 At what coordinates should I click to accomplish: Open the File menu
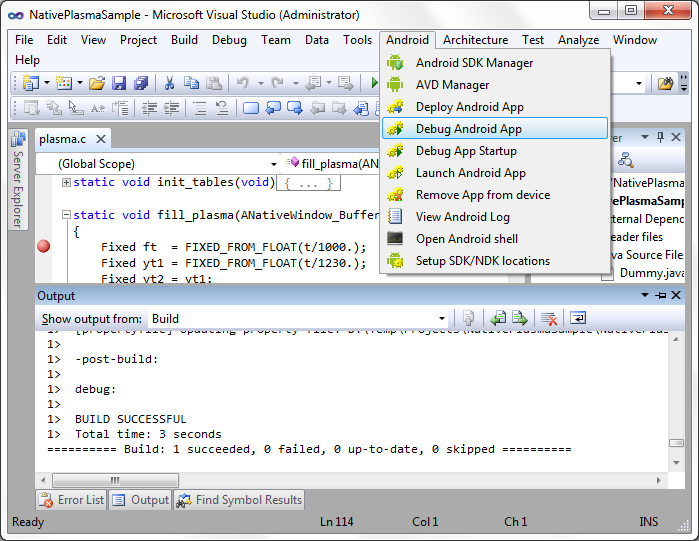point(24,40)
